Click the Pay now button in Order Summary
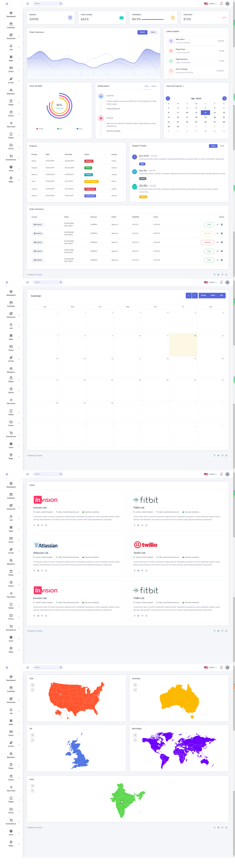 coord(207,233)
